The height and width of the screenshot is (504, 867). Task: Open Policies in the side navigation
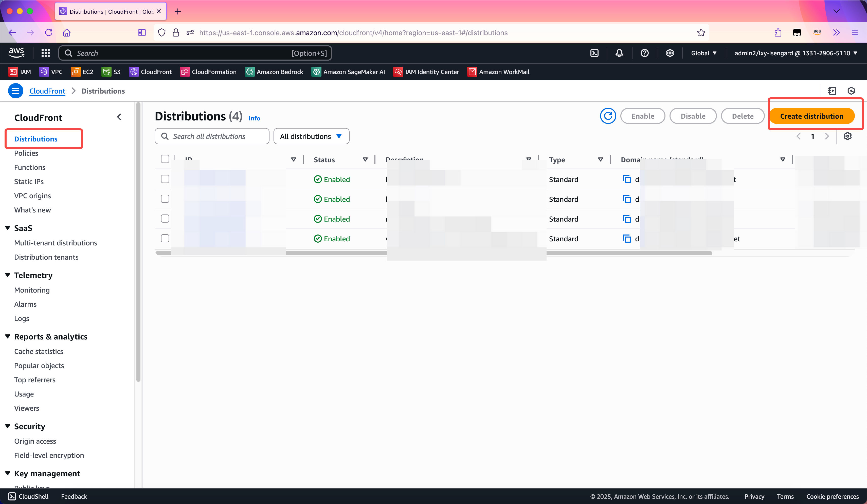pyautogui.click(x=26, y=153)
